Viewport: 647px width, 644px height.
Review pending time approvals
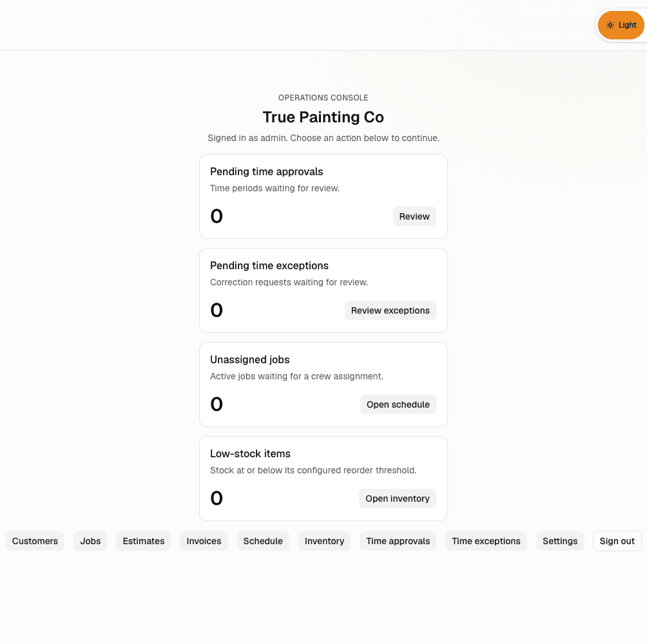[x=414, y=216]
